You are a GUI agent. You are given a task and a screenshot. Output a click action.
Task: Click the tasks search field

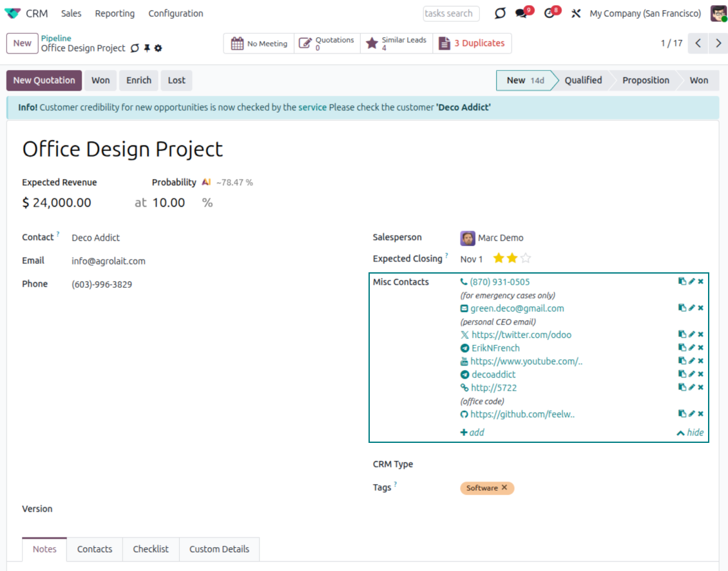coord(451,14)
